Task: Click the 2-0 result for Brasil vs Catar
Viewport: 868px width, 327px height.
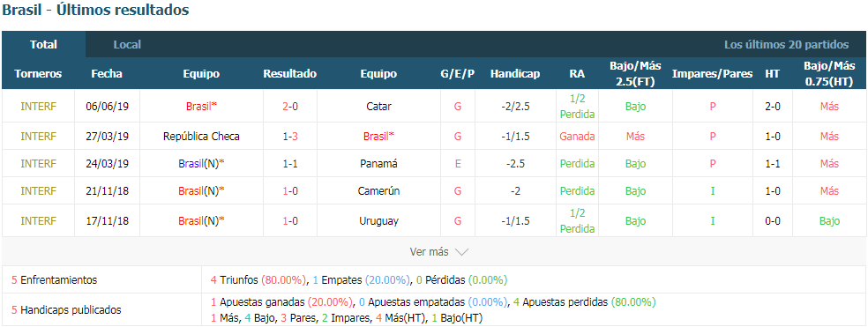Action: coord(290,107)
